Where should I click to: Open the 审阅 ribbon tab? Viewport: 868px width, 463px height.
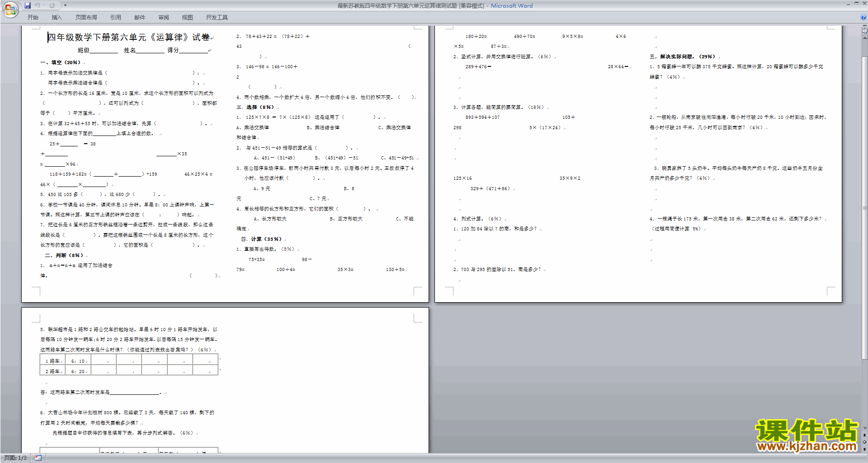[x=164, y=17]
